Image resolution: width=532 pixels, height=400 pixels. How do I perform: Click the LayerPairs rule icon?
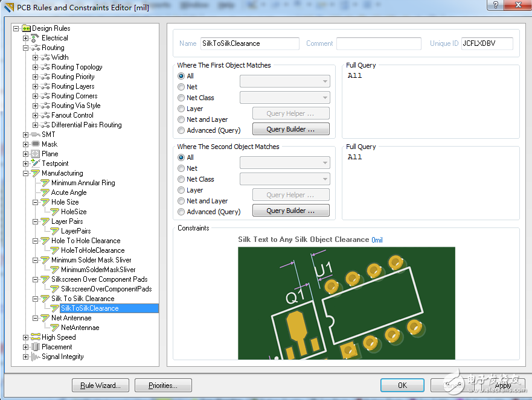click(x=54, y=231)
